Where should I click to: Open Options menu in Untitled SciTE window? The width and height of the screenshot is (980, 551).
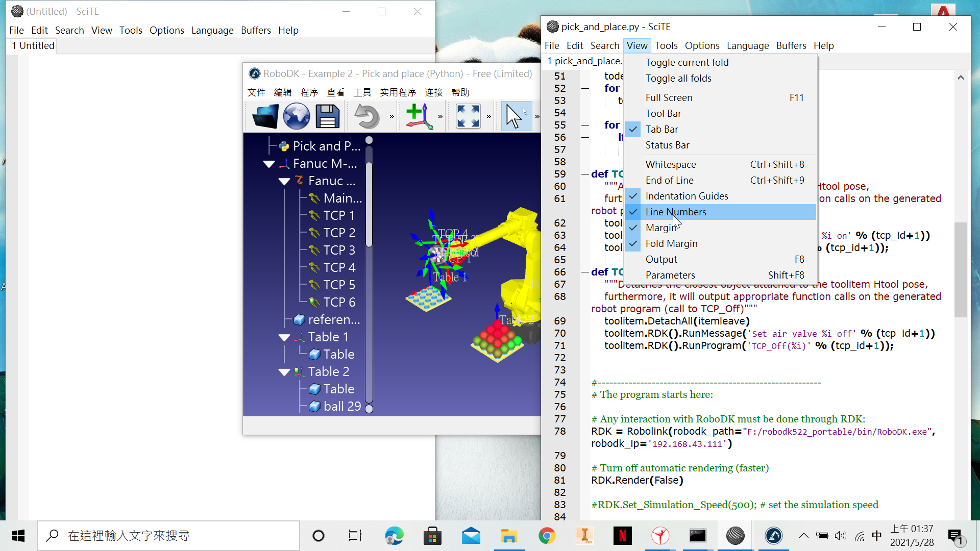(x=166, y=30)
